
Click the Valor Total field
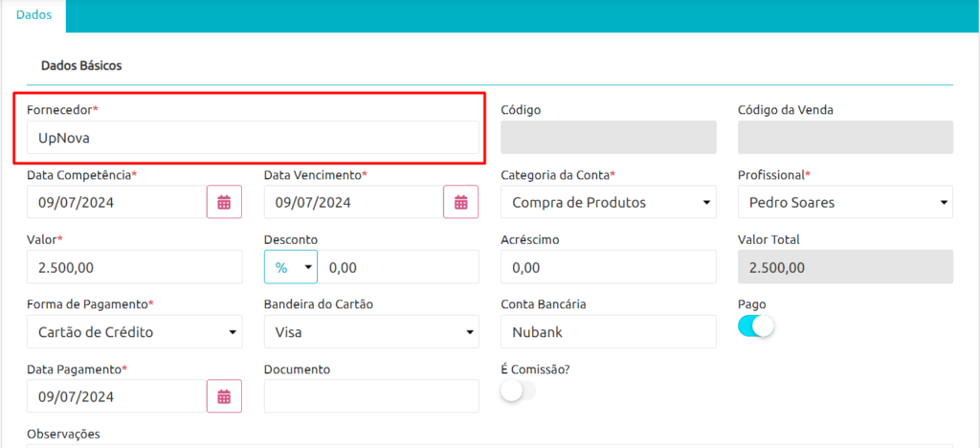(x=845, y=267)
